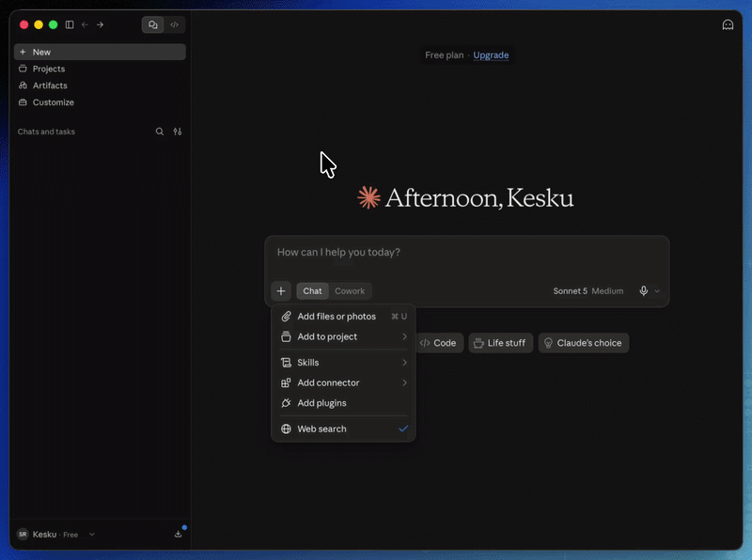Click the Code suggestion chip
This screenshot has width=752, height=560.
pos(438,343)
